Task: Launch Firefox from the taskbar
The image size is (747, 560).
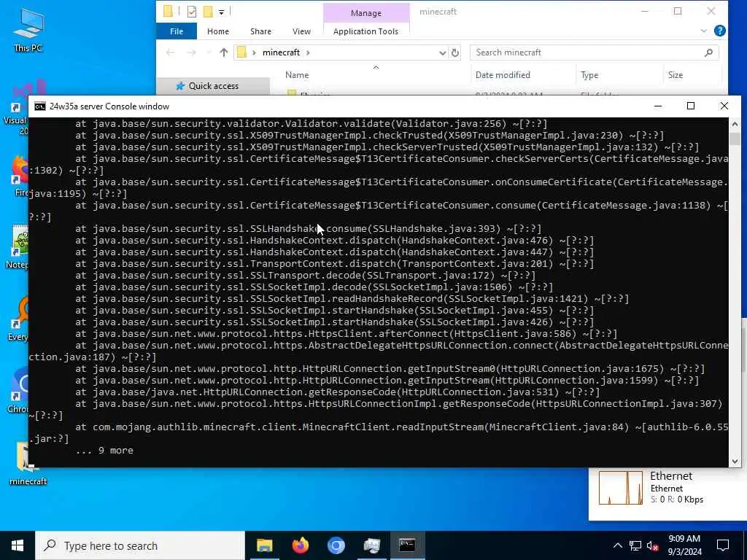Action: pyautogui.click(x=300, y=545)
